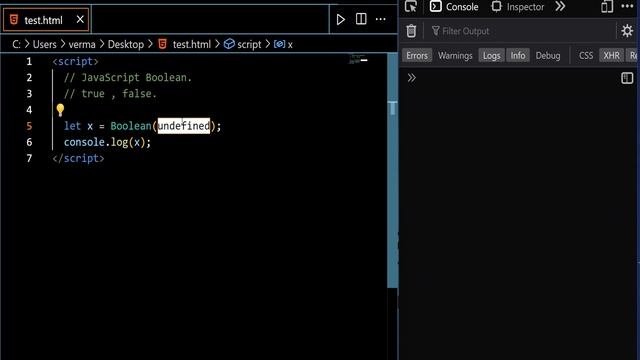Toggle the Errors filter

[417, 56]
